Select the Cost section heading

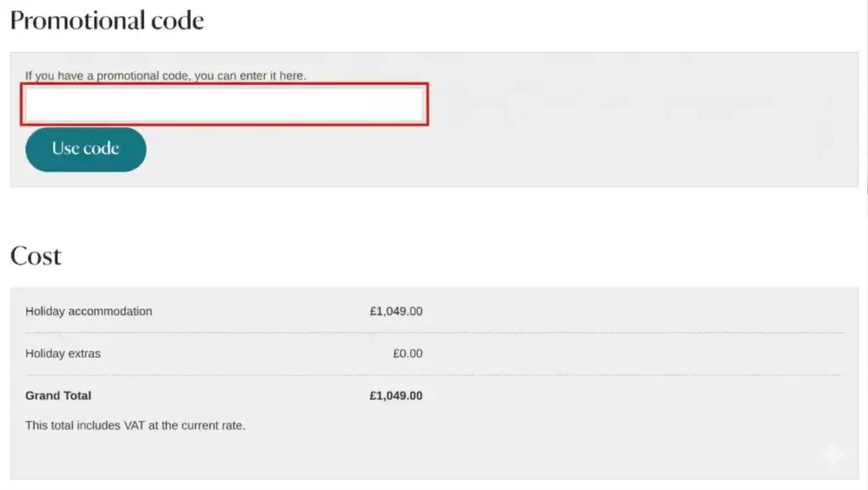coord(35,256)
